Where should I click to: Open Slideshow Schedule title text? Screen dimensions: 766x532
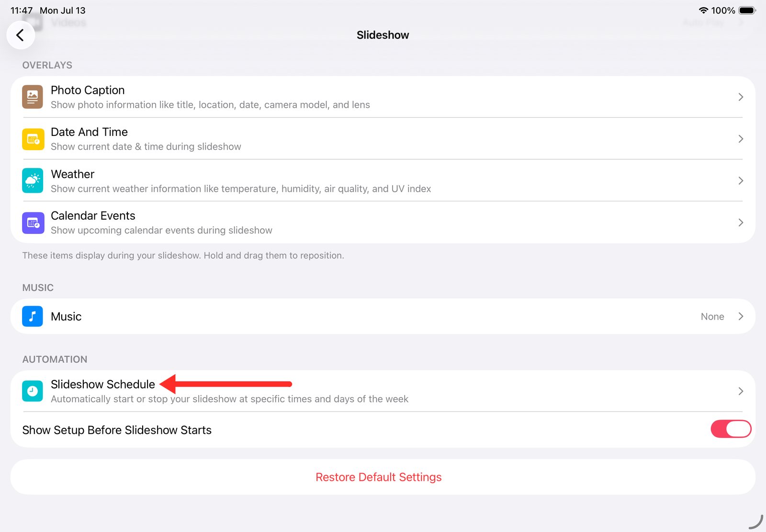(x=103, y=384)
